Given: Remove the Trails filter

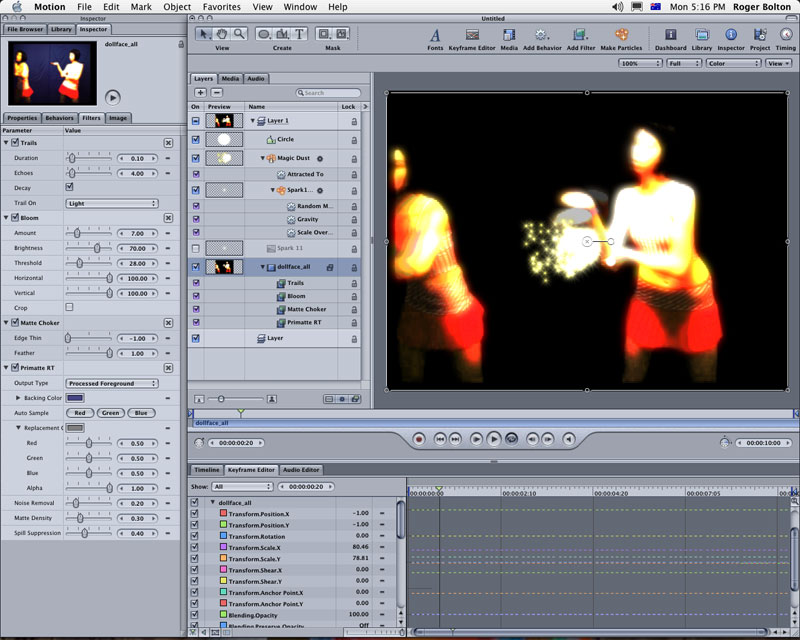Looking at the screenshot, I should click(168, 143).
